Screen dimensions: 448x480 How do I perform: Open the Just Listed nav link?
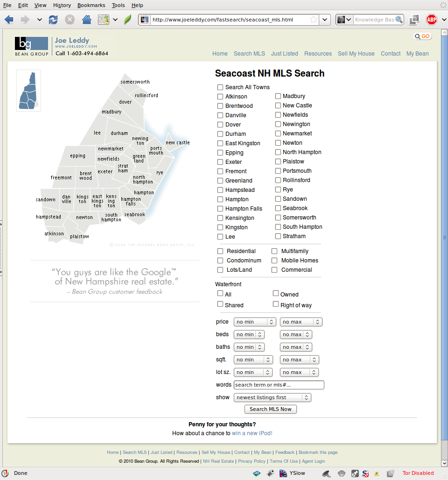click(x=284, y=54)
